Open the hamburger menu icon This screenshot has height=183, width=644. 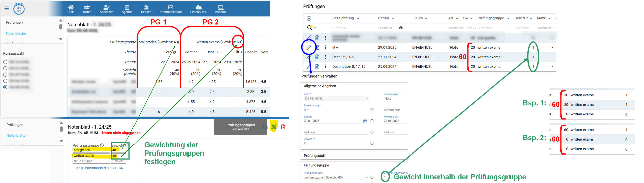6,8
